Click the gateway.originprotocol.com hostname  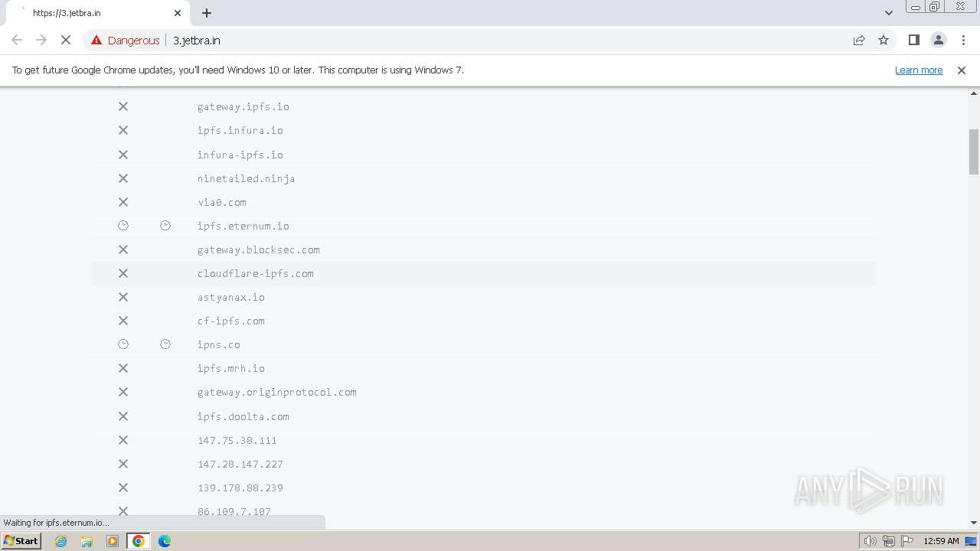click(x=277, y=392)
